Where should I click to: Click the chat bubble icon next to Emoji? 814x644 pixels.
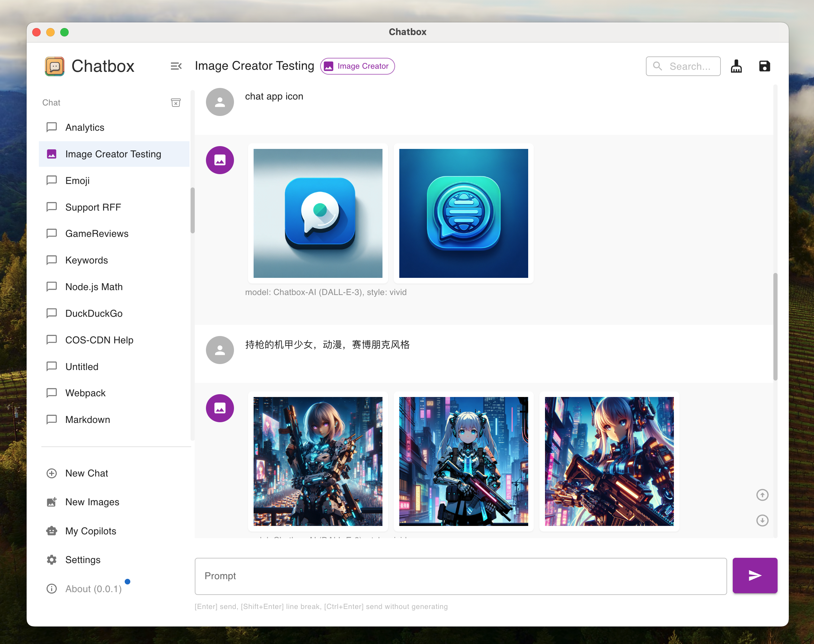(x=51, y=180)
